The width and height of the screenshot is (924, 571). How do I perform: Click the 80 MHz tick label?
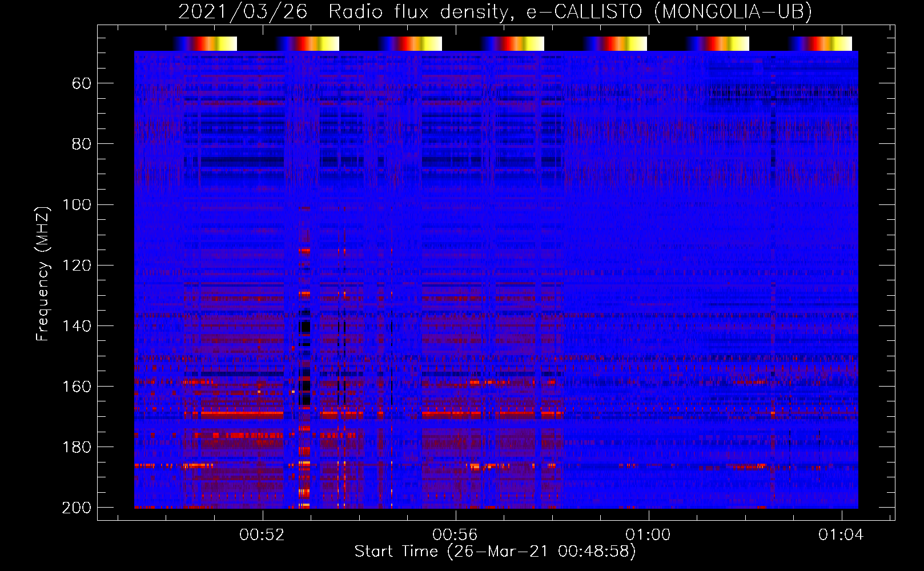[x=82, y=144]
